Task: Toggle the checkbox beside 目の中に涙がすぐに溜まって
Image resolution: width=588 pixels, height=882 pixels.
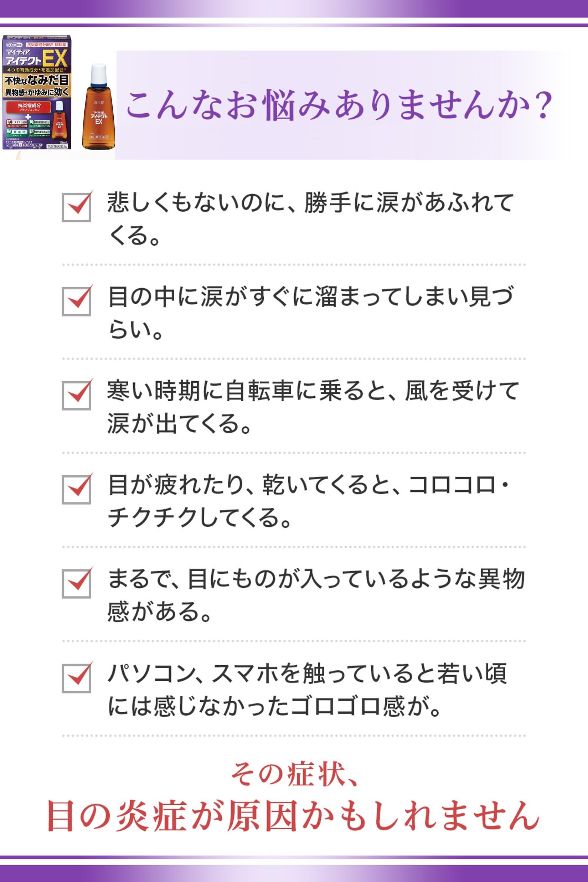Action: click(77, 301)
